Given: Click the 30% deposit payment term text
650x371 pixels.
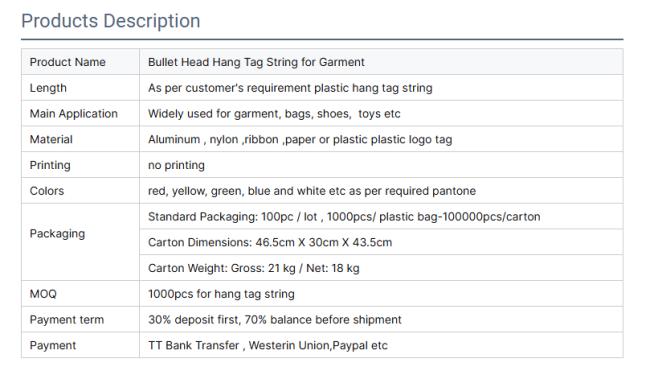Looking at the screenshot, I should click(275, 320).
